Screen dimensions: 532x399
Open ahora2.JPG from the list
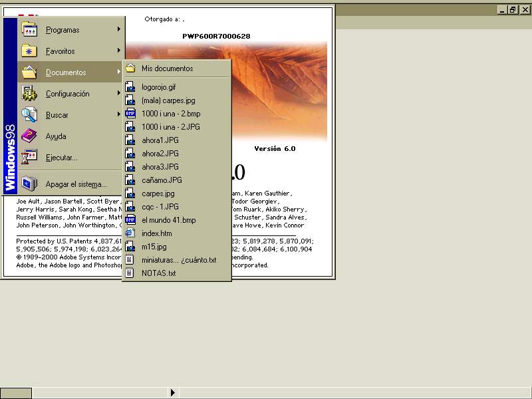click(177, 154)
